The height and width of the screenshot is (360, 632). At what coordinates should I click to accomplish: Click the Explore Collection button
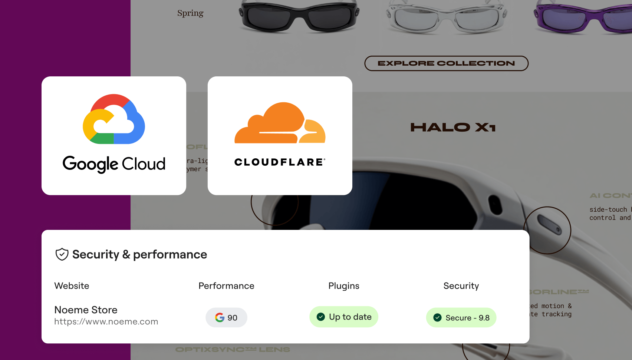pos(446,63)
